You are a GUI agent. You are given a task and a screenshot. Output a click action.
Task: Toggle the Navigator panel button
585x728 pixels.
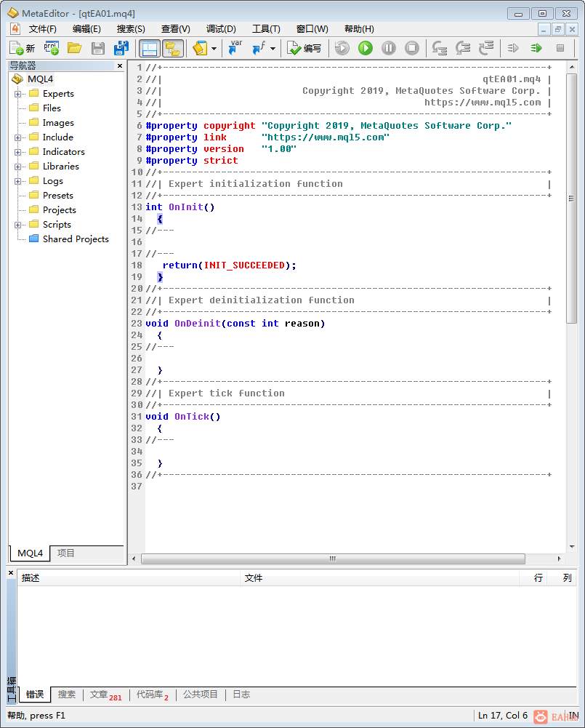173,48
